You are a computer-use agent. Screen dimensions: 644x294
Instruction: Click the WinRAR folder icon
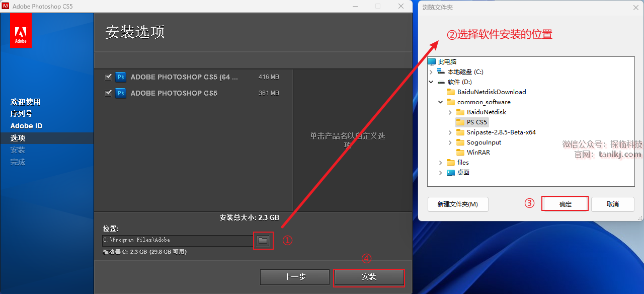pos(460,152)
